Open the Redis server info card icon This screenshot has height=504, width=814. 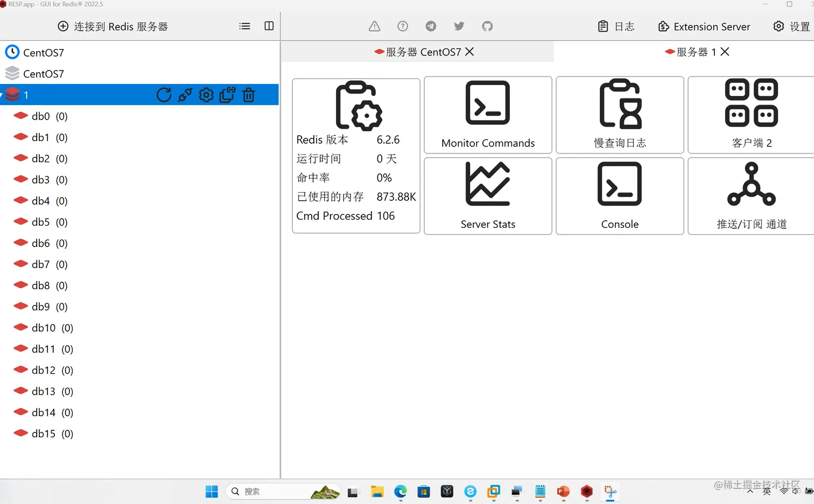tap(359, 106)
